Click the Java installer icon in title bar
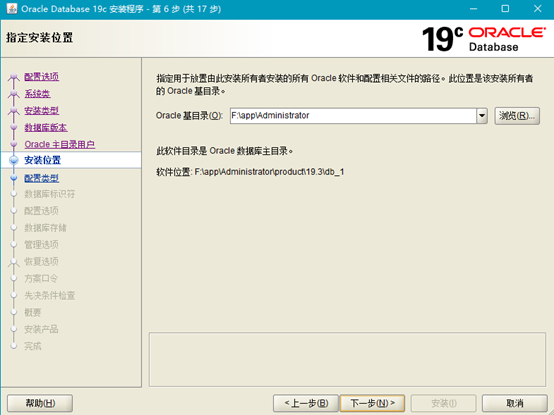The width and height of the screenshot is (554, 415). point(11,8)
